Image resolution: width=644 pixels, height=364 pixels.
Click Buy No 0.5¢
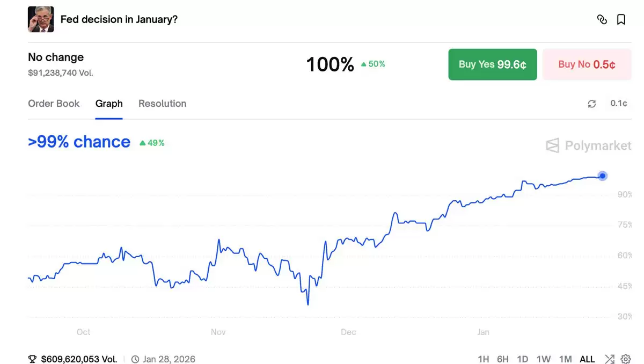pyautogui.click(x=587, y=64)
